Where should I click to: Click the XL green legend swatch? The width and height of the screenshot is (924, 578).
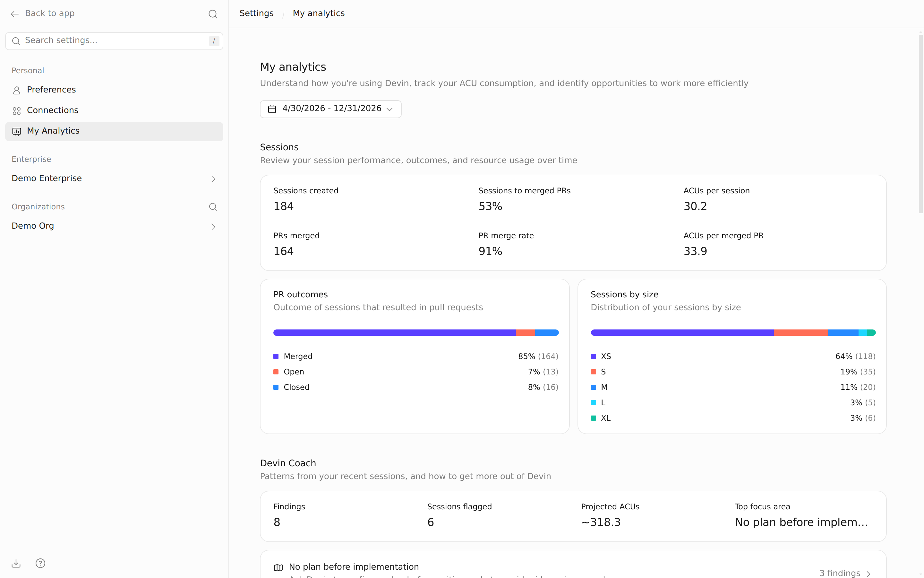[x=593, y=418]
